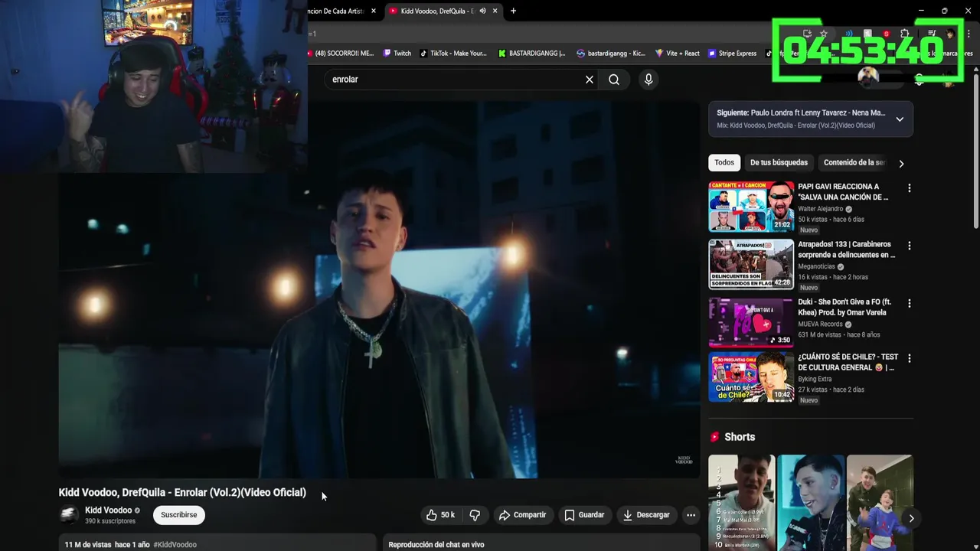Start voice search with the microphone icon
Image resolution: width=980 pixels, height=551 pixels.
pyautogui.click(x=648, y=80)
